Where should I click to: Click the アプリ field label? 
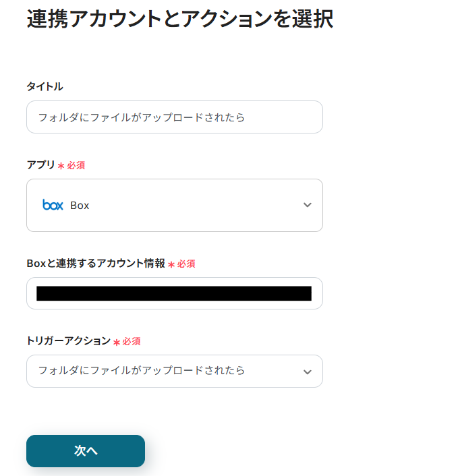click(x=40, y=165)
